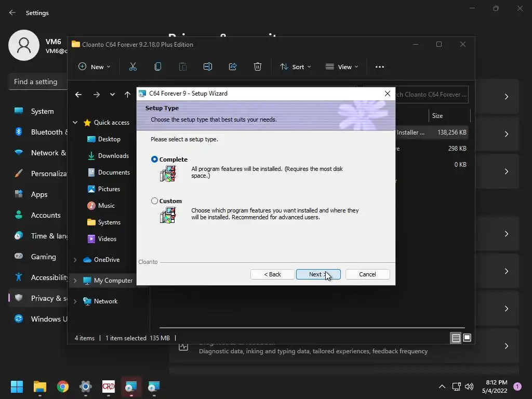Open recent locations chevron in Explorer
The width and height of the screenshot is (532, 399).
point(112,95)
